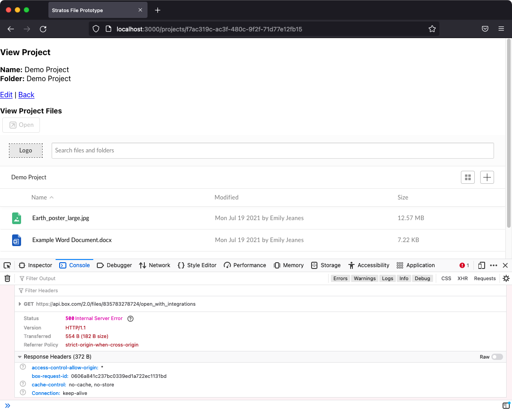Click the Back link

coord(26,95)
